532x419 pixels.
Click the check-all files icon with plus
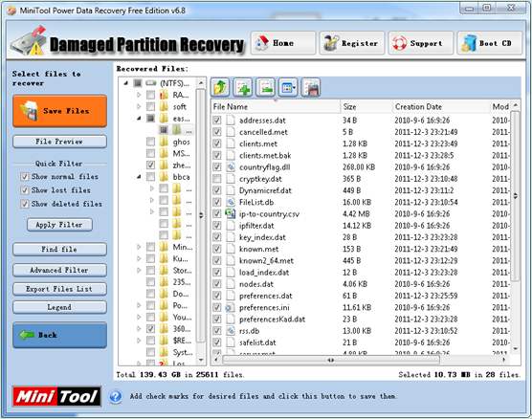point(243,88)
